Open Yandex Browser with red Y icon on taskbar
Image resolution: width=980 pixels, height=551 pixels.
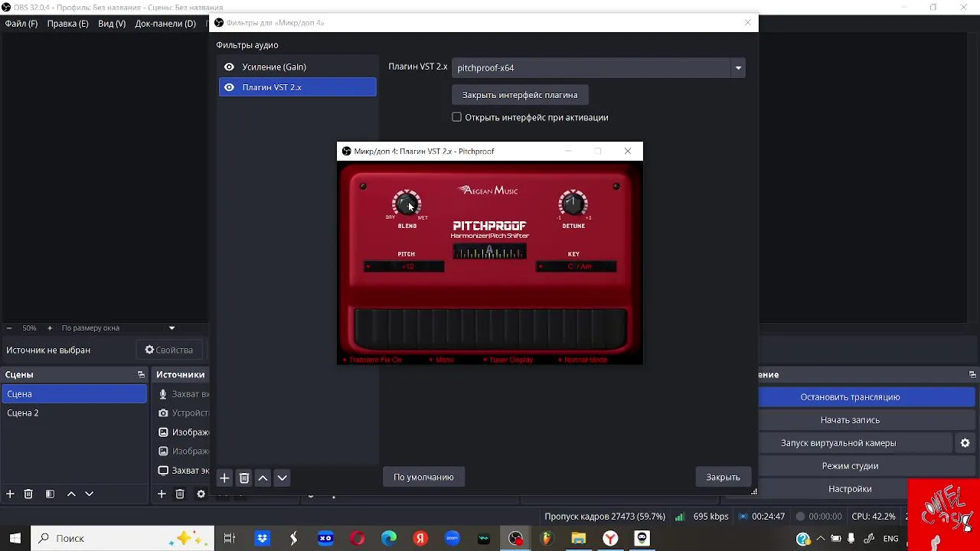[x=610, y=539]
